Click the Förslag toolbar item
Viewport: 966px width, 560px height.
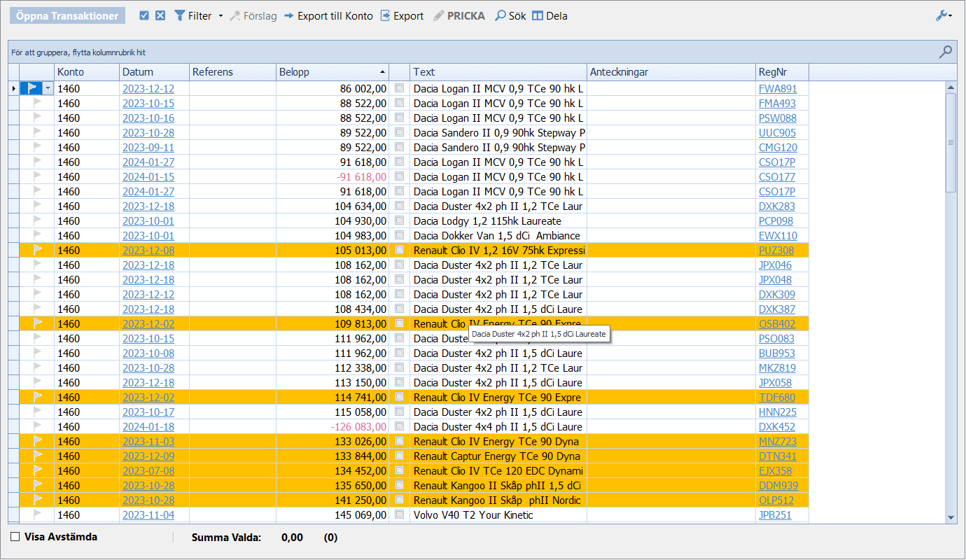253,15
